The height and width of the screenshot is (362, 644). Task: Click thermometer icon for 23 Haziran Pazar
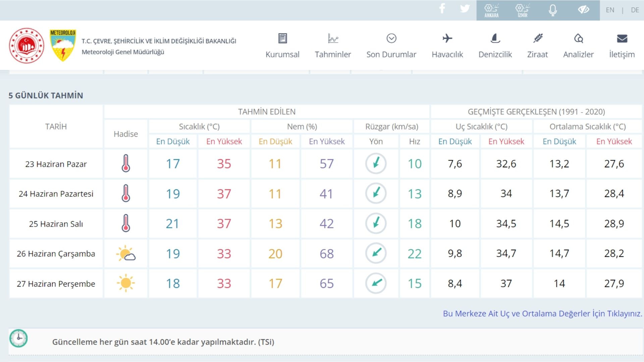(126, 163)
